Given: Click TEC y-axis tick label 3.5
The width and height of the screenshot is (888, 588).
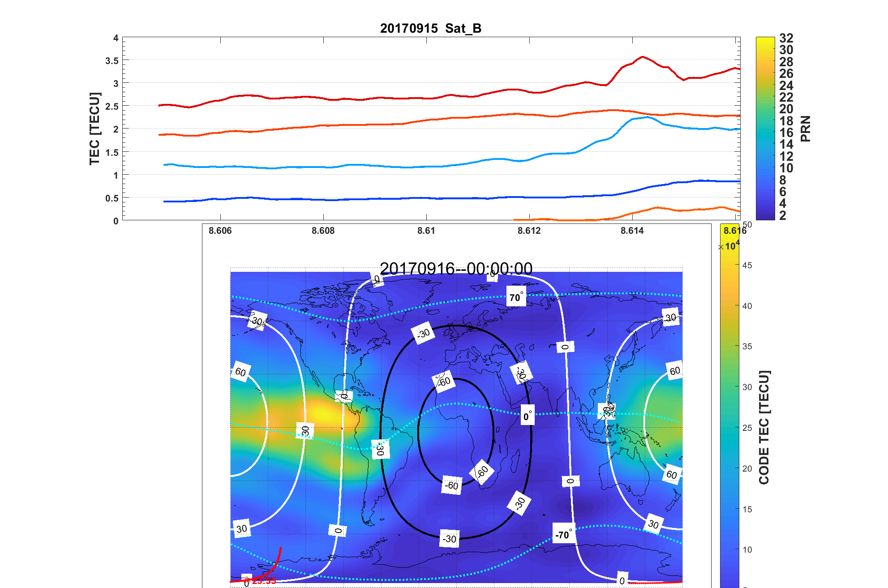Looking at the screenshot, I should coord(112,61).
